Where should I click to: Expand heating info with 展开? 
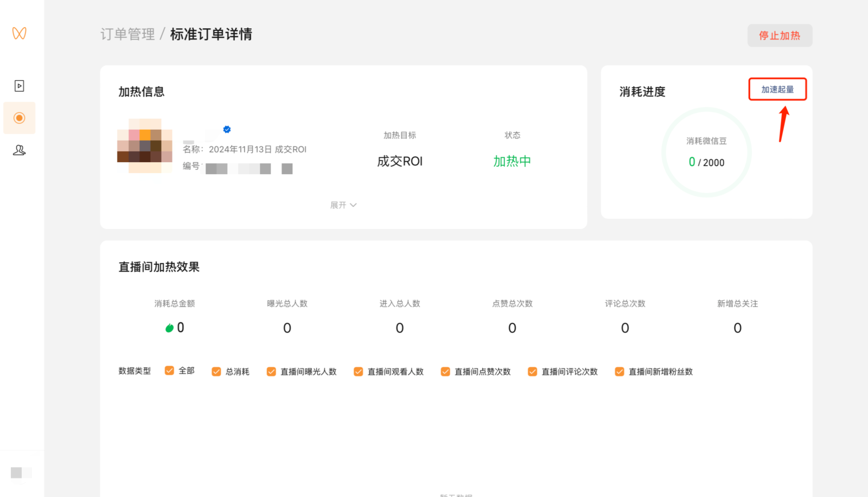point(343,205)
